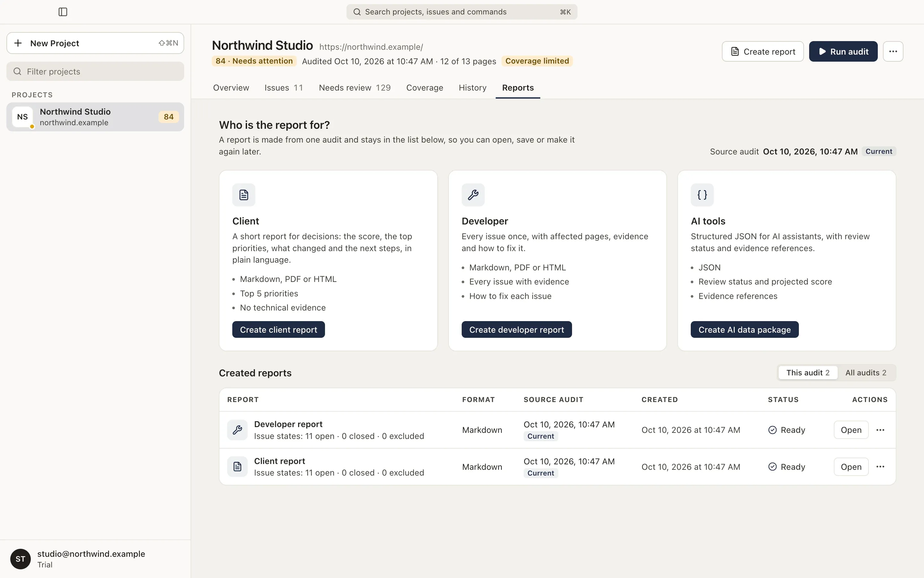Image resolution: width=924 pixels, height=578 pixels.
Task: Click the Client card document icon
Action: [x=244, y=195]
